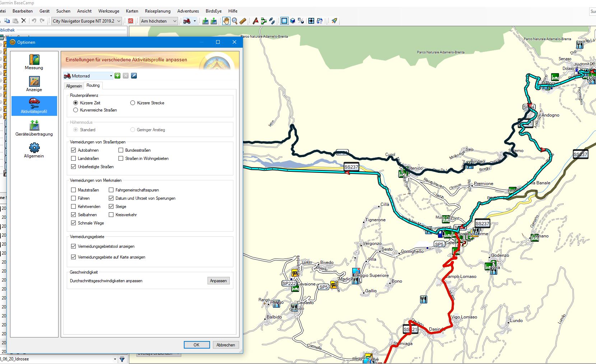Screen dimensions: 596x364
Task: Enable the Mautstraßen avoidance checkbox
Action: [74, 190]
